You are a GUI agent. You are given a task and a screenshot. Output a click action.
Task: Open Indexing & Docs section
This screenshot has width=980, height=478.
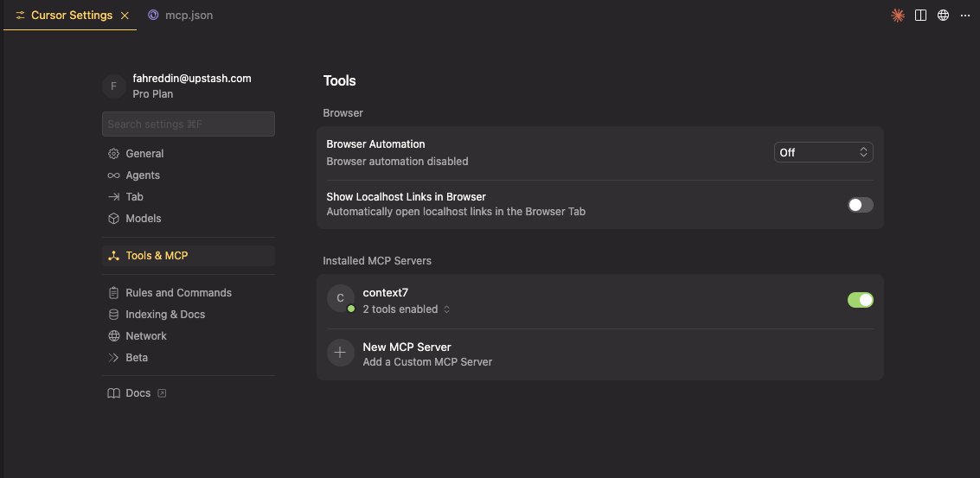click(188, 315)
